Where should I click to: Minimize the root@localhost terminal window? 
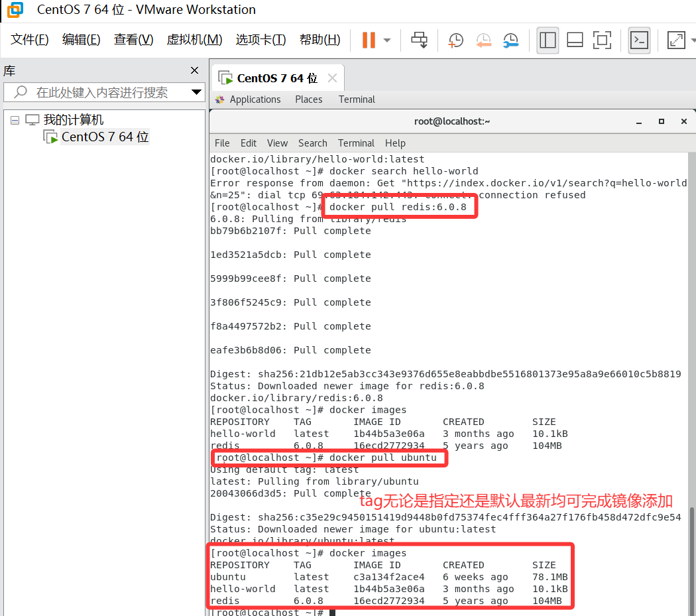pos(639,122)
